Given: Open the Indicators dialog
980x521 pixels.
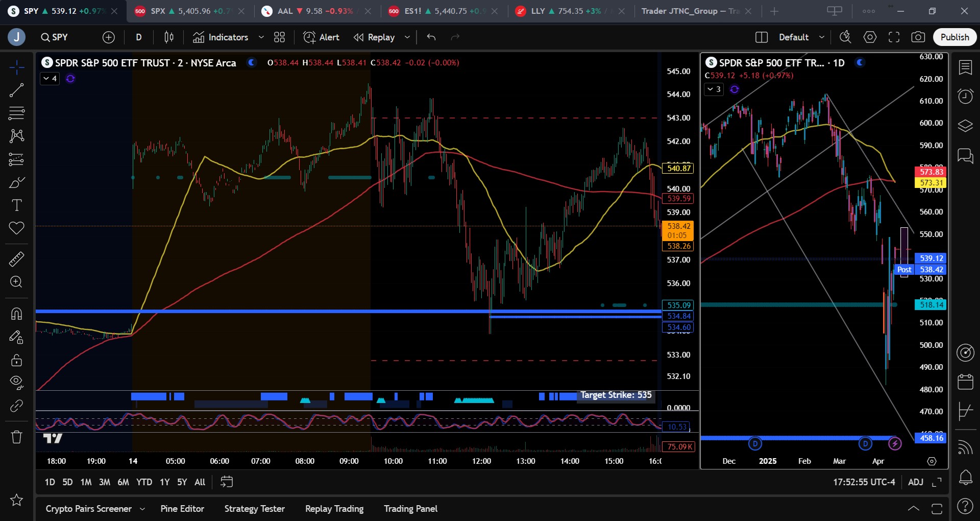Looking at the screenshot, I should point(220,37).
